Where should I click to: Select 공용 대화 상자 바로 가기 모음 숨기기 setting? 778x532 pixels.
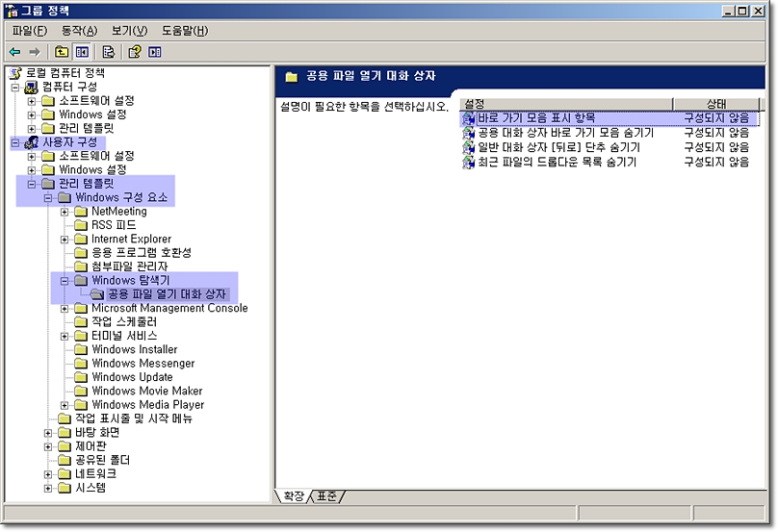(x=565, y=133)
